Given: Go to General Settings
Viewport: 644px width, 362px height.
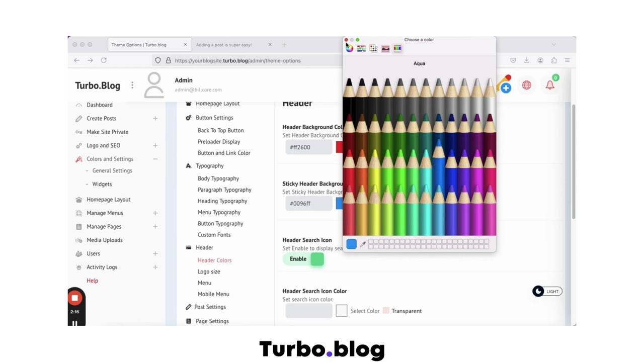Looking at the screenshot, I should click(112, 170).
